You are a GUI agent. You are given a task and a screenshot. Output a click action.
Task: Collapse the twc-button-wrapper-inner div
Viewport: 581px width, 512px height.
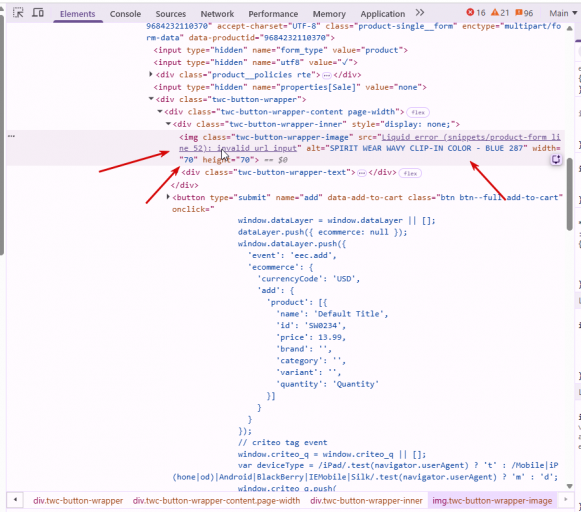(168, 124)
